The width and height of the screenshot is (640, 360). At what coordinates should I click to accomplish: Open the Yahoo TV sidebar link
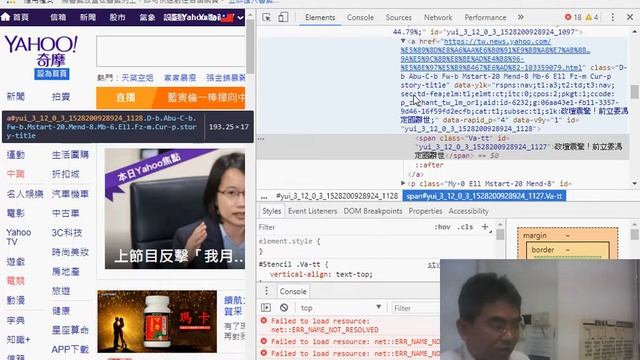18,237
